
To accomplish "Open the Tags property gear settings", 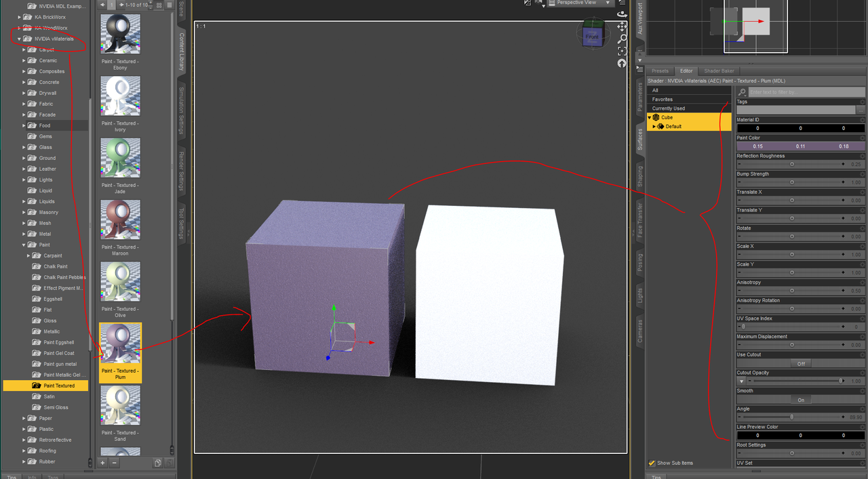I will (863, 102).
